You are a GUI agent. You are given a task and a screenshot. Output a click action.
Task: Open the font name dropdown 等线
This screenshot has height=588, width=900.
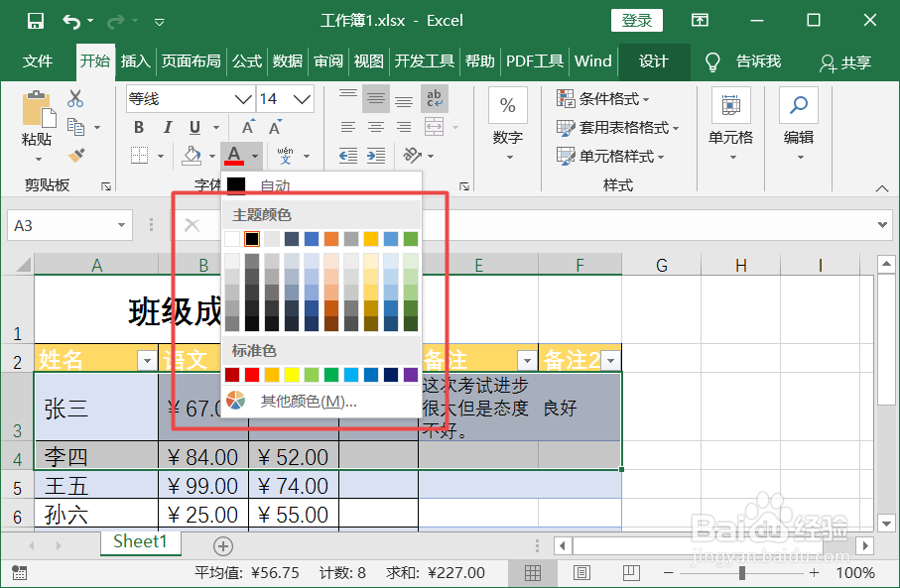pyautogui.click(x=243, y=99)
